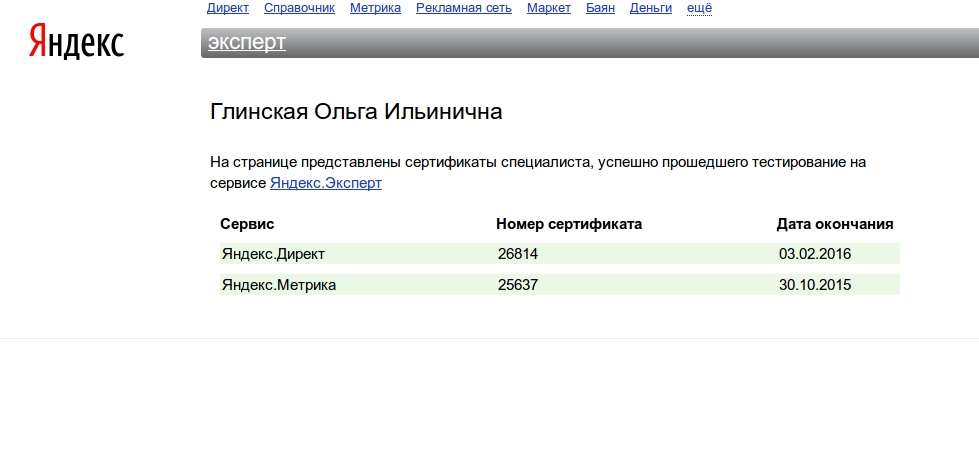
Task: Expand the ещё more-services menu
Action: [x=699, y=8]
